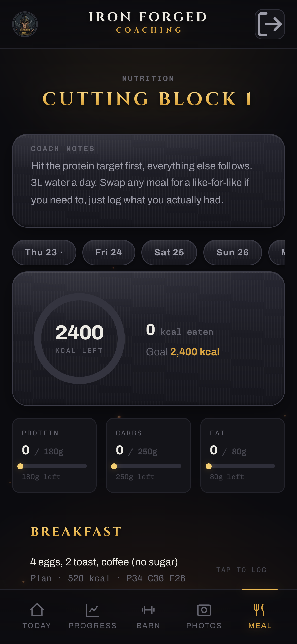This screenshot has width=297, height=644.
Task: Tap the Tap To Log breakfast label
Action: 241,570
